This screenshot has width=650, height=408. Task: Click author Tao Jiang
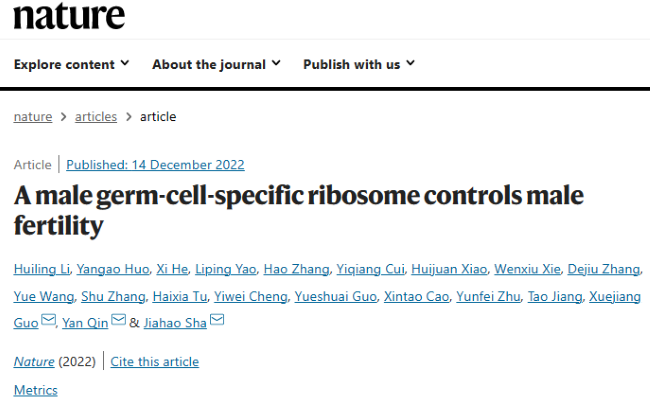pyautogui.click(x=555, y=296)
